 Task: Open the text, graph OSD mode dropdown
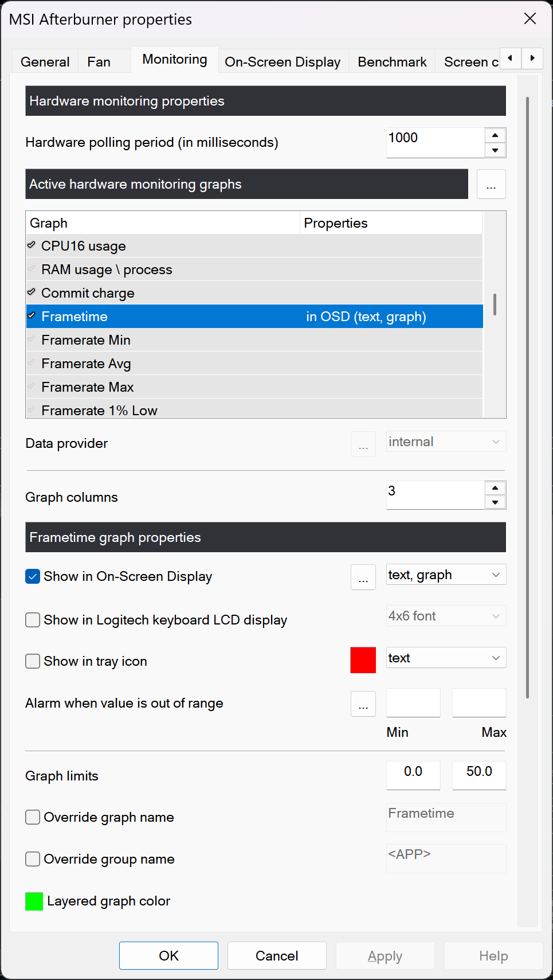click(x=446, y=575)
